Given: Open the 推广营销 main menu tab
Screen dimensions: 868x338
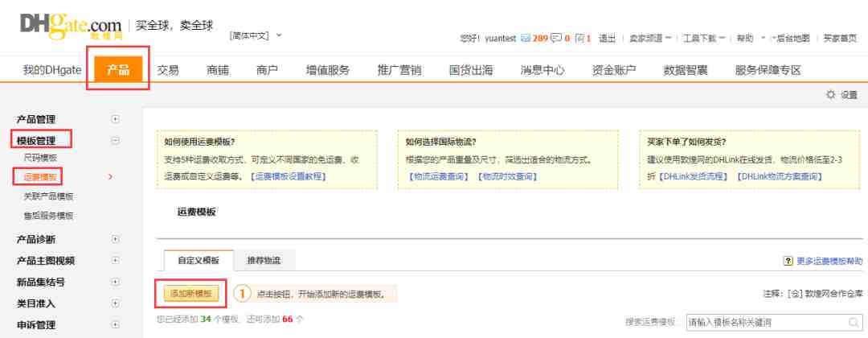Looking at the screenshot, I should pyautogui.click(x=399, y=70).
